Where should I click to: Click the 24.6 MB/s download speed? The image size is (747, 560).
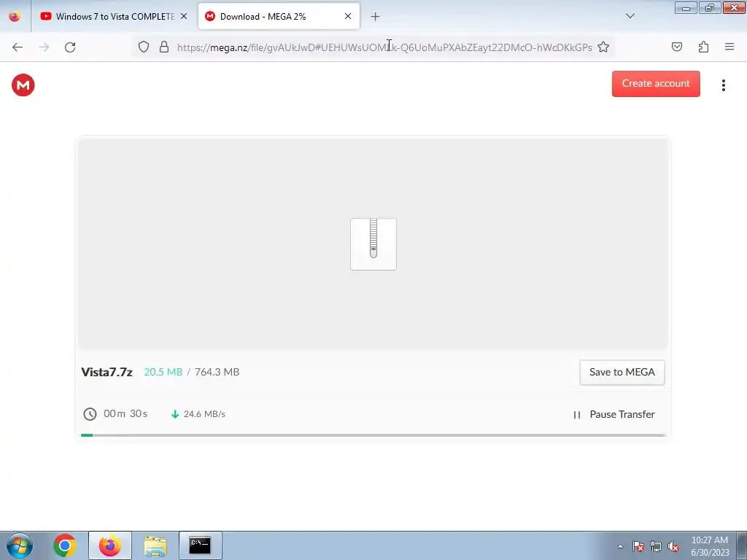point(204,414)
